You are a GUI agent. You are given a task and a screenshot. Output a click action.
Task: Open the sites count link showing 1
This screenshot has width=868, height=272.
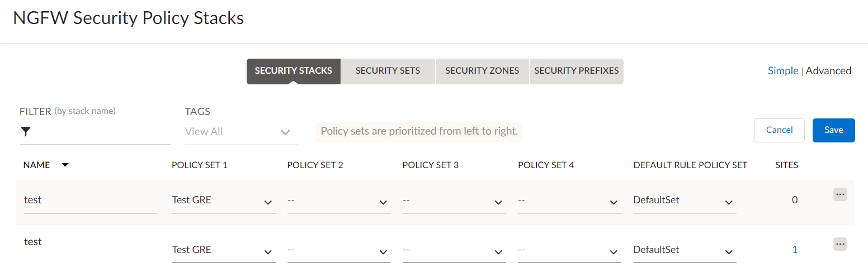point(795,250)
